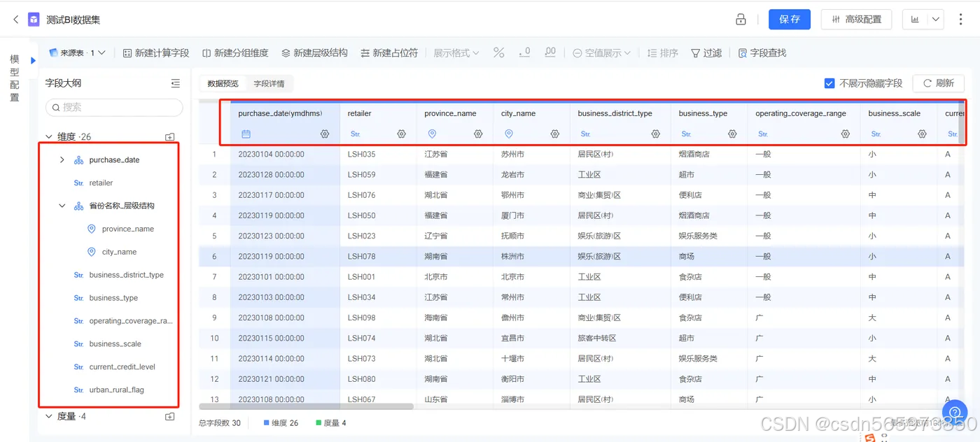The image size is (980, 442).
Task: Select current_credit_level in outline
Action: coord(122,367)
